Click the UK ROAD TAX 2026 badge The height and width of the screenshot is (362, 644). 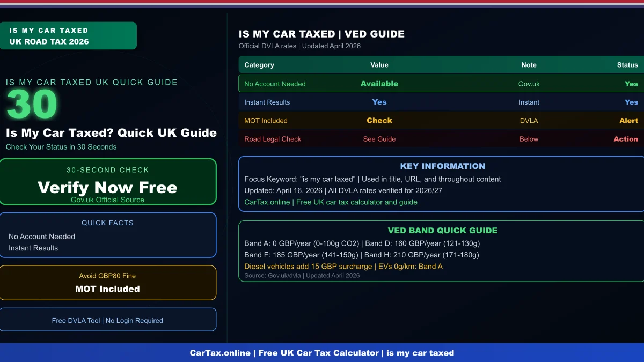pos(68,35)
